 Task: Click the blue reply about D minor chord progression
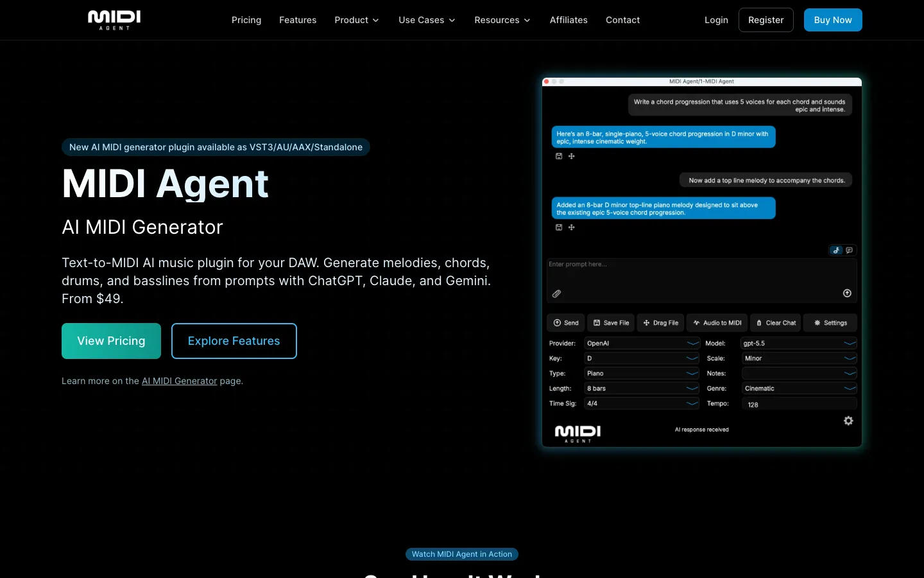tap(663, 137)
